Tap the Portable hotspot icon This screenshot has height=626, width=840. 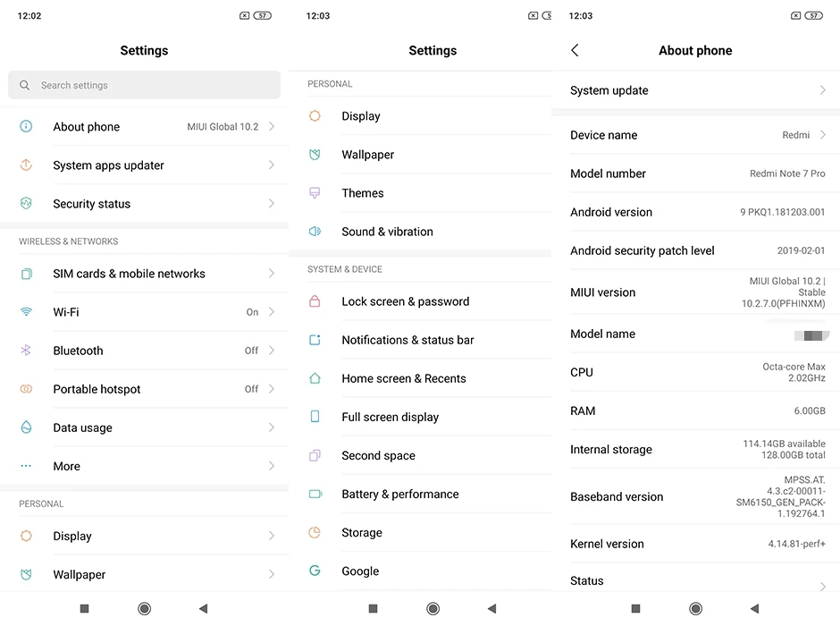tap(26, 389)
